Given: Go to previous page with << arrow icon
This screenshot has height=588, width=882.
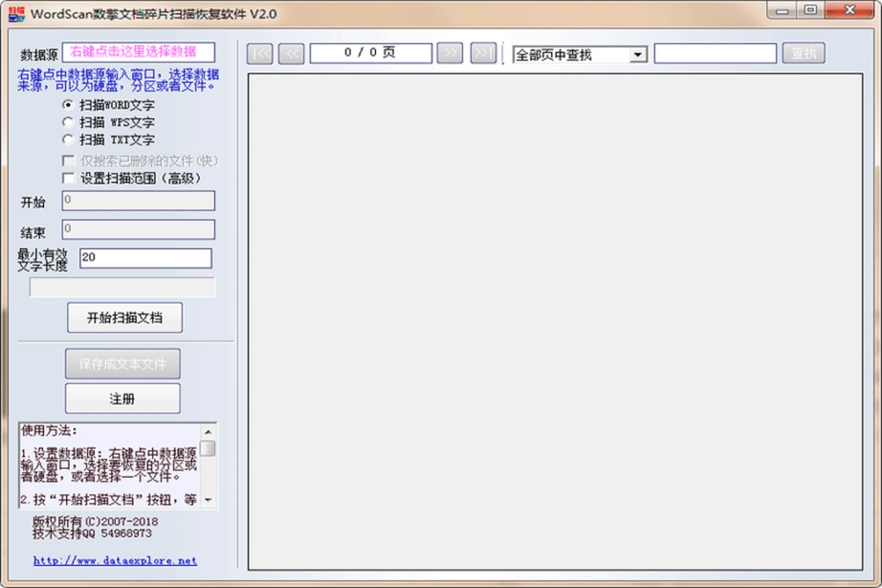Looking at the screenshot, I should [292, 52].
